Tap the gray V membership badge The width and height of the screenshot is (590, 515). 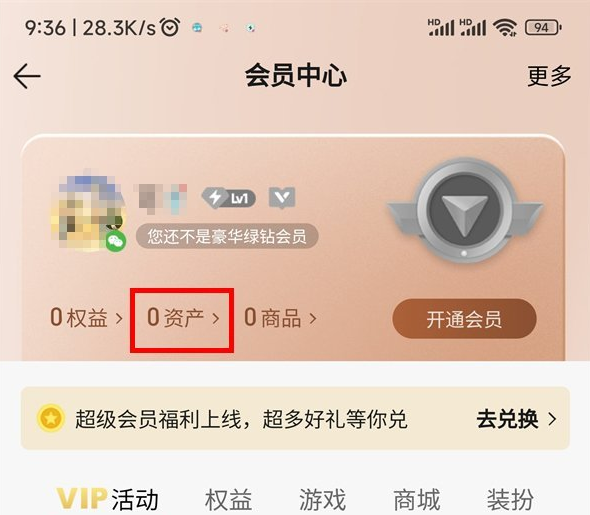click(282, 197)
